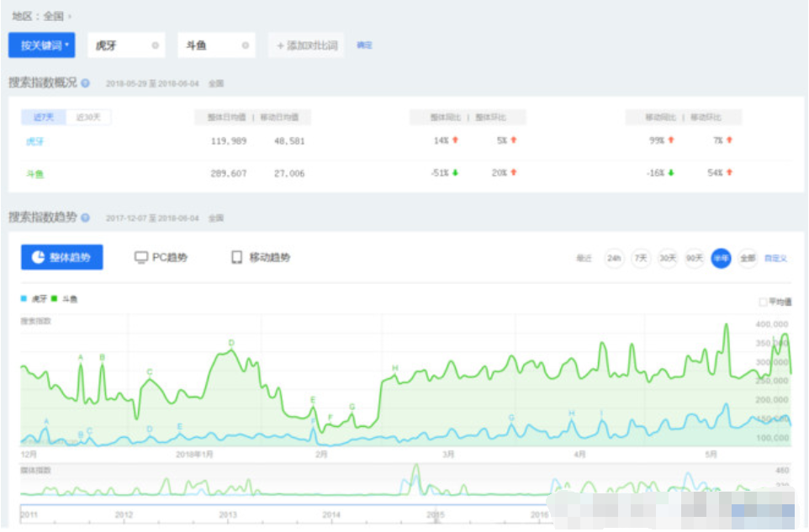Click the 虎牙 keyword input field

(126, 45)
